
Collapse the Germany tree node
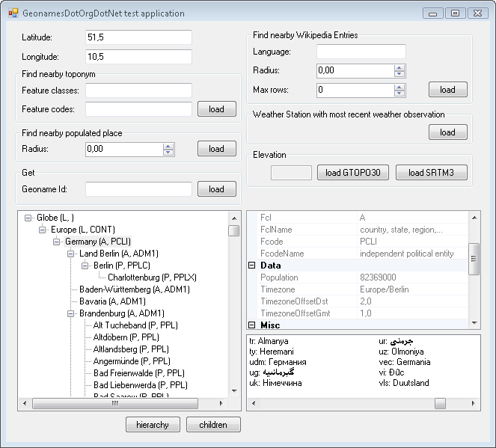pyautogui.click(x=57, y=242)
